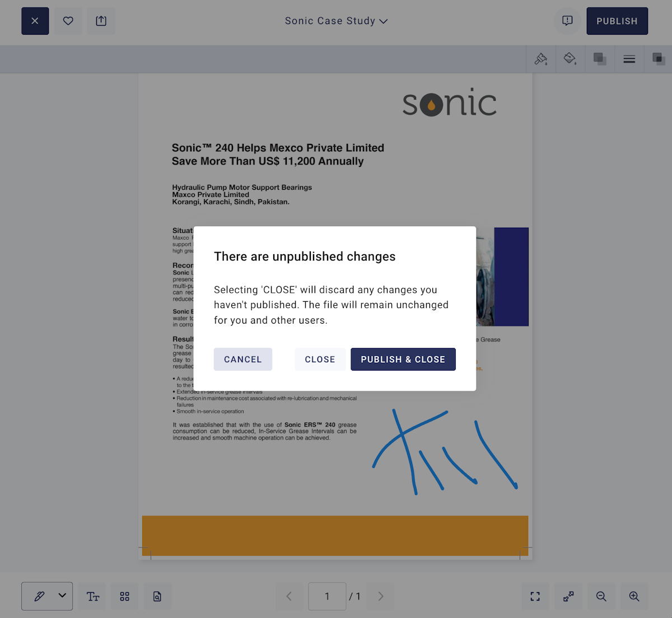Toggle fit-to-screen view icon

535,597
